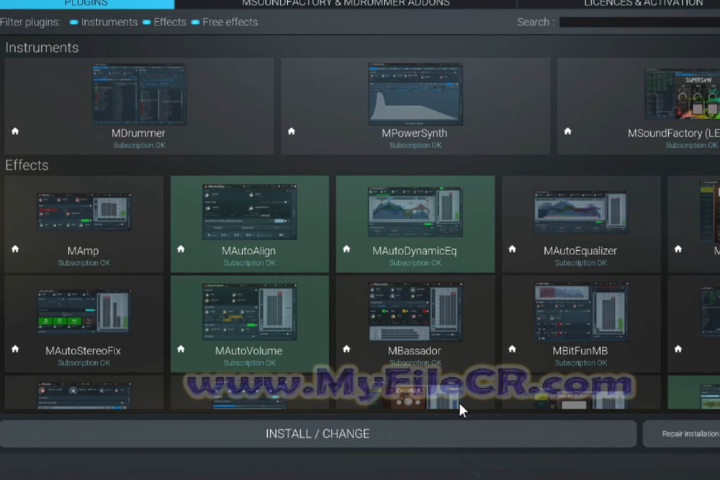Open the home icon on MBassador card

347,349
